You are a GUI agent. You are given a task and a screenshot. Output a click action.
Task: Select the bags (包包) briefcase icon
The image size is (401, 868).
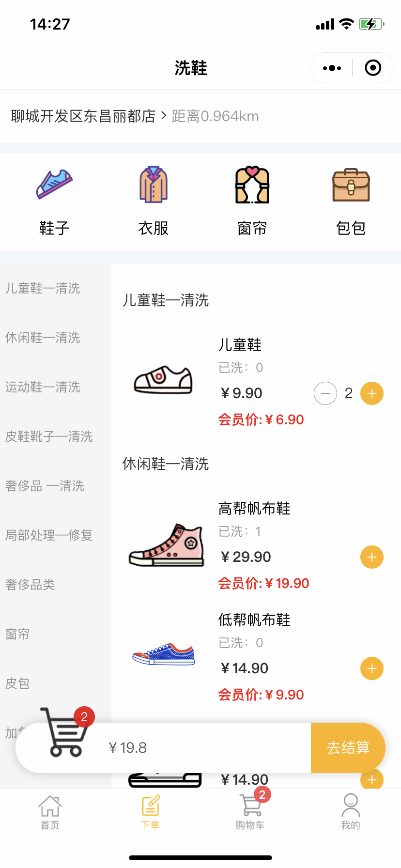(x=351, y=185)
